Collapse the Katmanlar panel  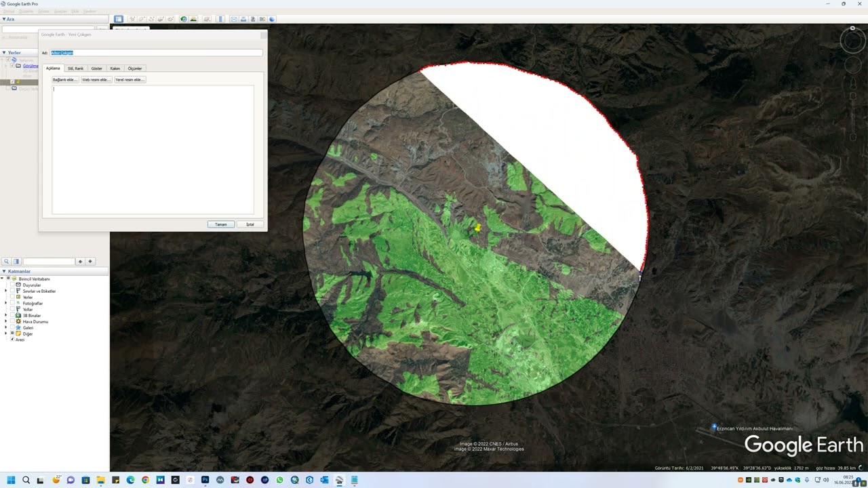pos(3,271)
